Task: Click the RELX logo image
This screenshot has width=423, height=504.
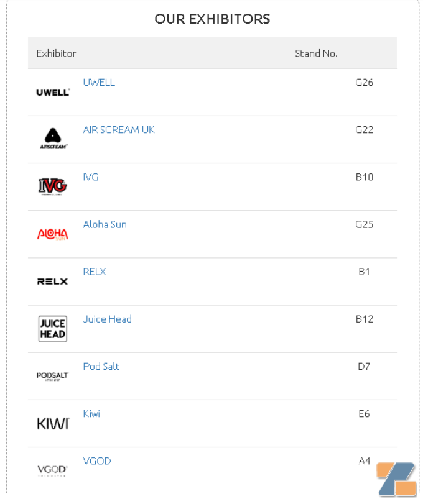Action: point(53,282)
